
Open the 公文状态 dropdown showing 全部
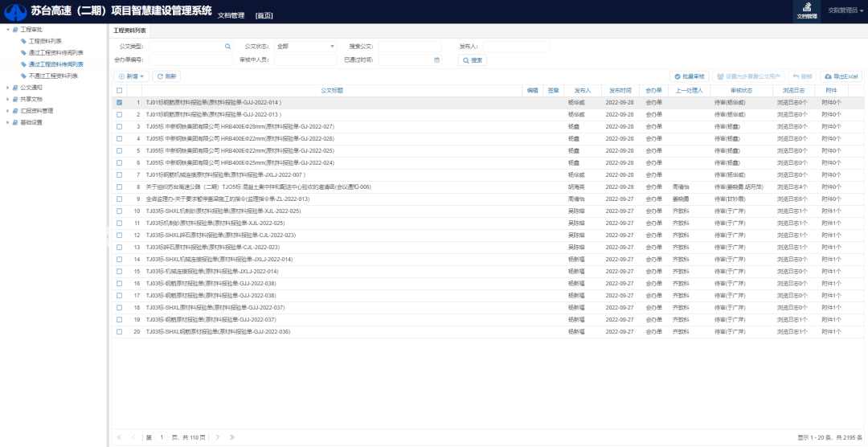tap(305, 47)
